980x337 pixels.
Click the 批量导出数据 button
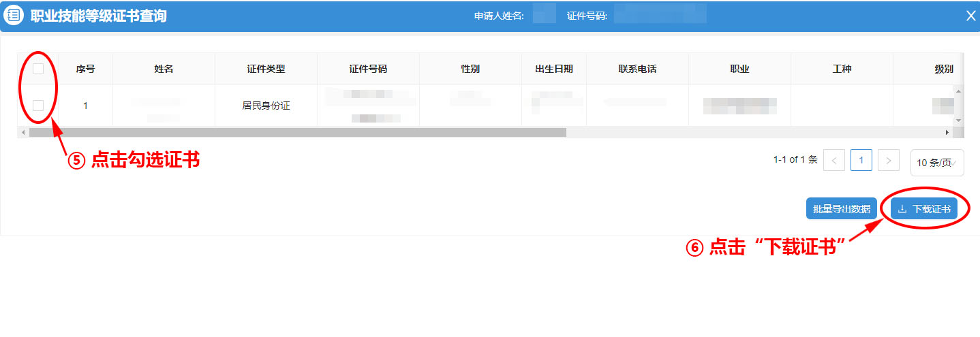click(x=841, y=209)
